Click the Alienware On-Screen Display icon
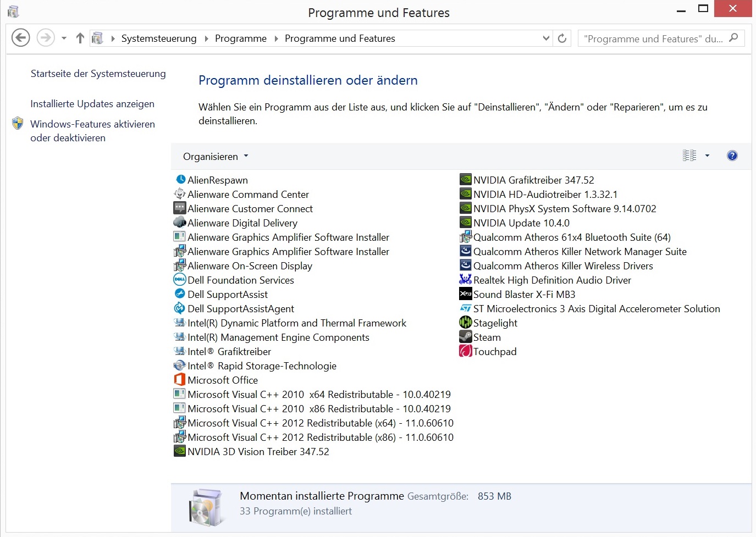Image resolution: width=756 pixels, height=537 pixels. (x=180, y=265)
